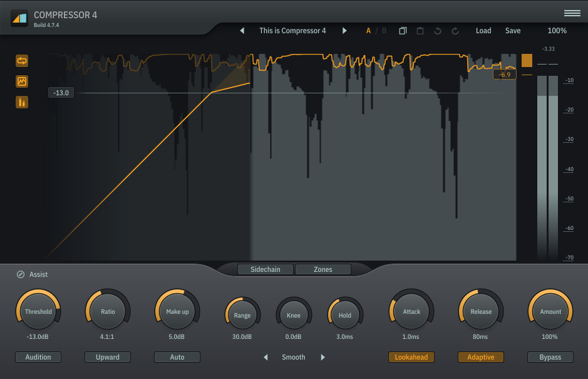Screen dimensions: 588x379
Task: Click the -6.9 gain reduction readout
Action: click(x=504, y=75)
